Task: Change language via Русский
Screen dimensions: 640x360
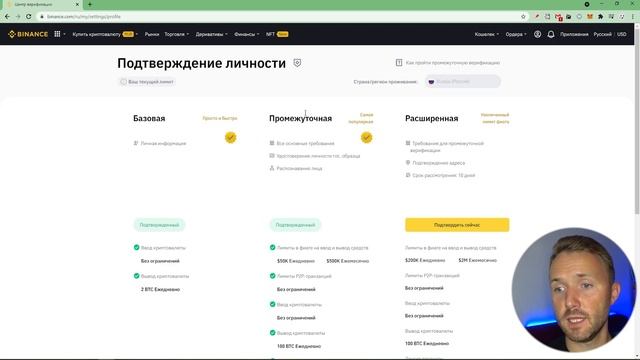Action: pos(602,34)
